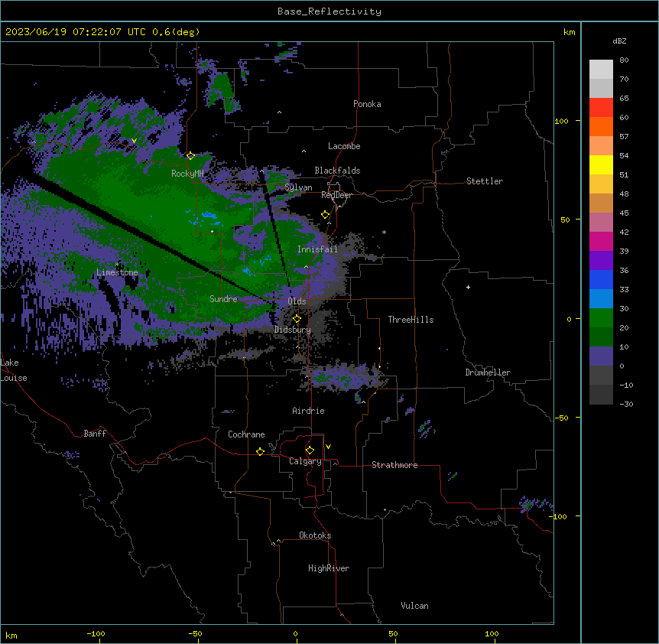
Task: Click the Ponoka city label
Action: [367, 104]
